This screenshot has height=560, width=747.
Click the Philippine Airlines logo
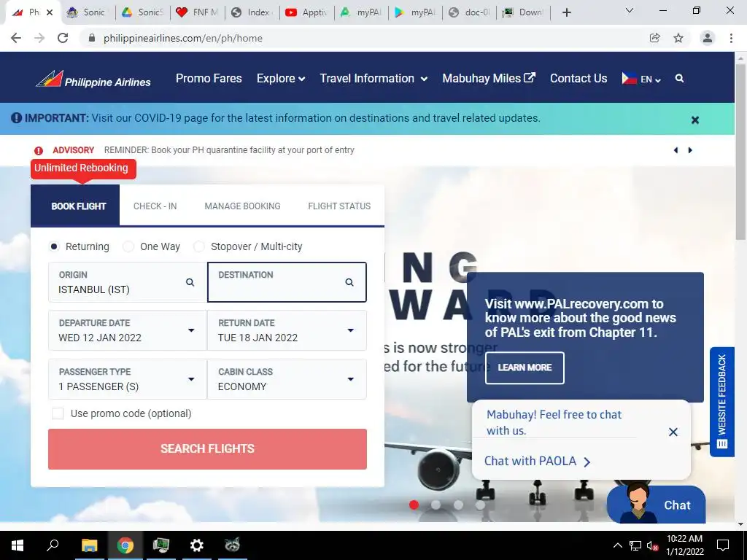tap(93, 79)
